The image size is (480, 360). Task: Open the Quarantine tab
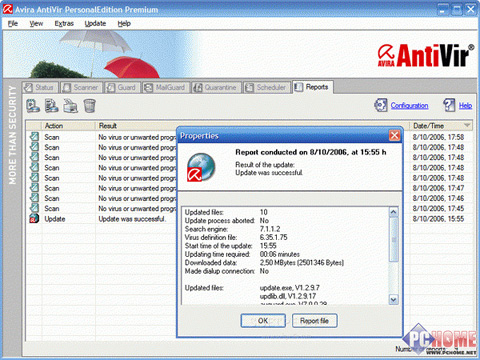[216, 87]
